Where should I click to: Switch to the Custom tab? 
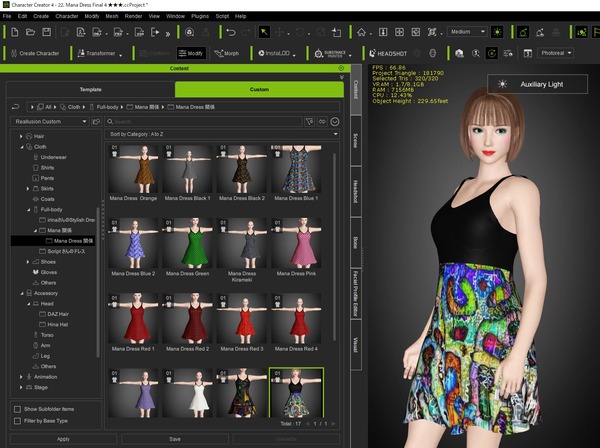(259, 90)
